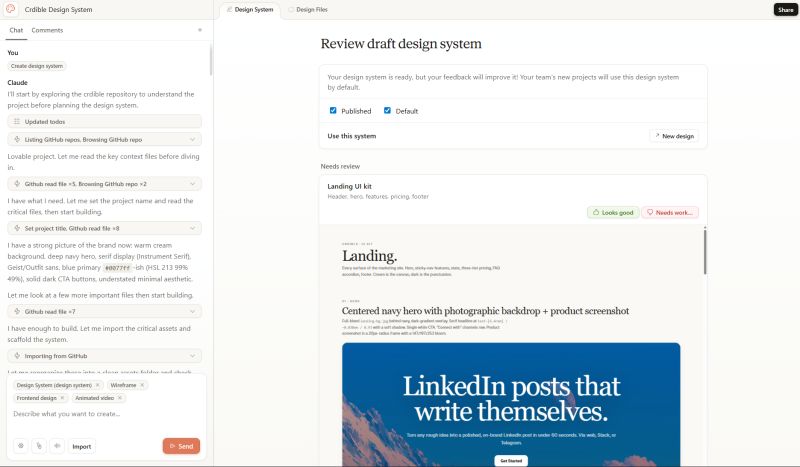Click the settings icon button left of the composer toolbar
The width and height of the screenshot is (800, 467).
(21, 446)
